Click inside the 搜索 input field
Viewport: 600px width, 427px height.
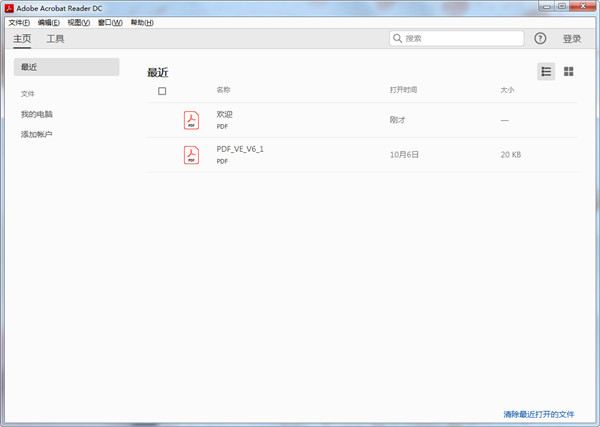tap(460, 39)
